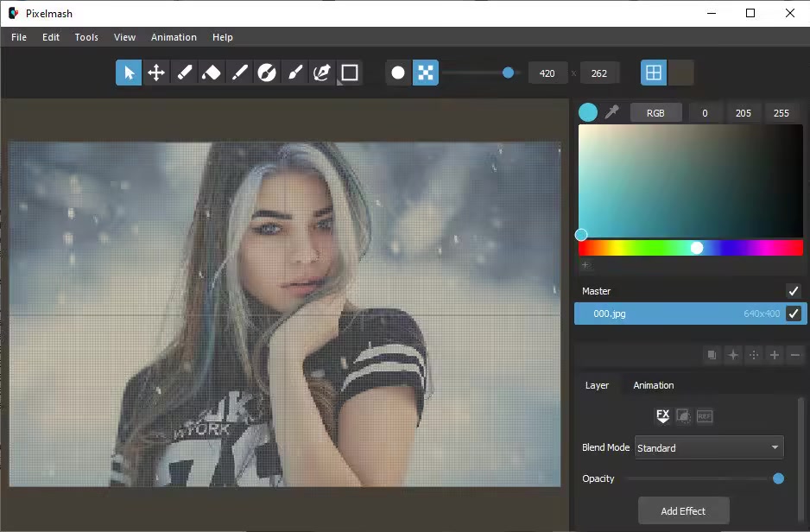Activate the eyedropper color picker
Screen dimensions: 810x532
[x=612, y=112]
